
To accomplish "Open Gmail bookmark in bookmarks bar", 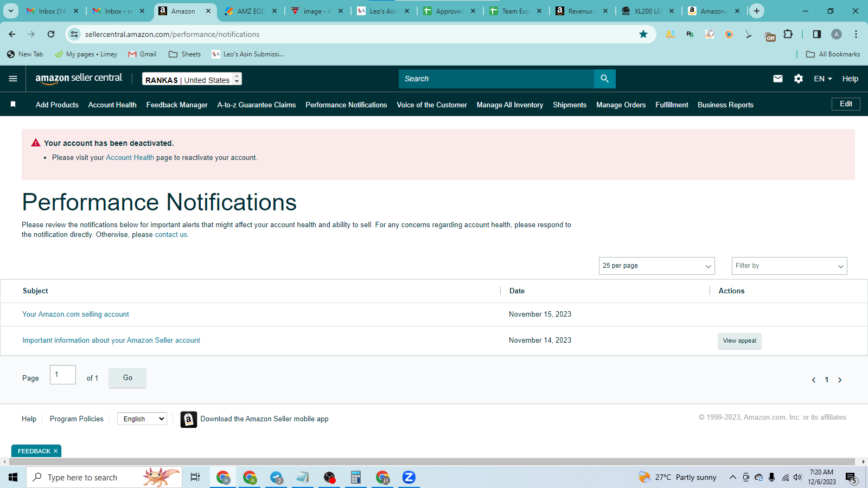I will coord(142,54).
